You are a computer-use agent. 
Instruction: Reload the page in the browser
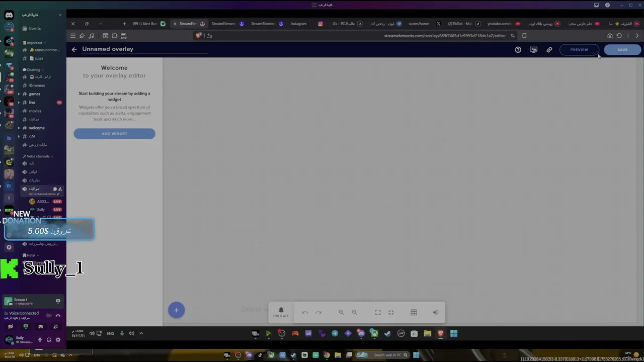pyautogui.click(x=619, y=36)
